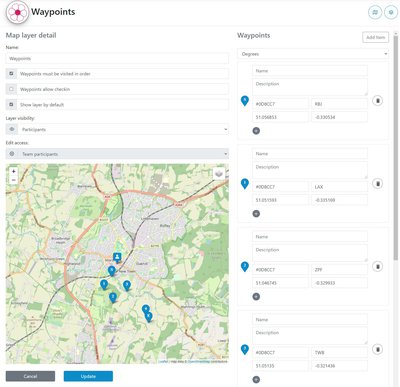Click the Description box of RBJ waypoint
400x387 pixels.
point(310,87)
